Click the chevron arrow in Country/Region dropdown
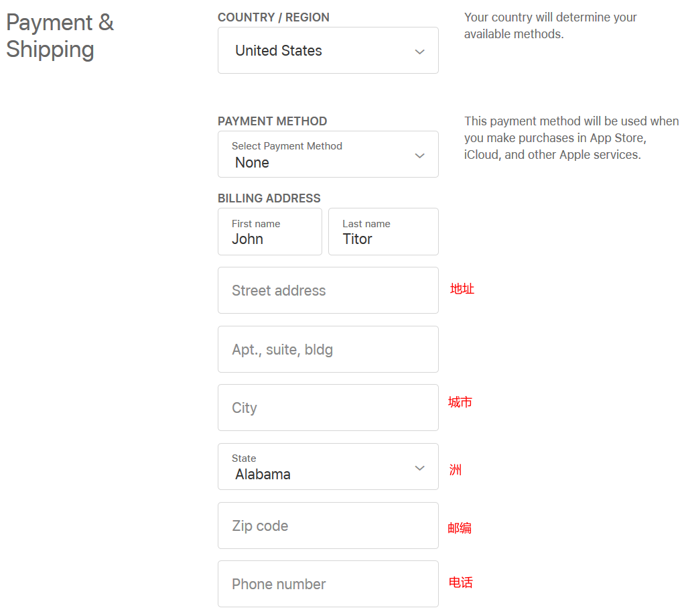This screenshot has width=688, height=616. tap(419, 52)
